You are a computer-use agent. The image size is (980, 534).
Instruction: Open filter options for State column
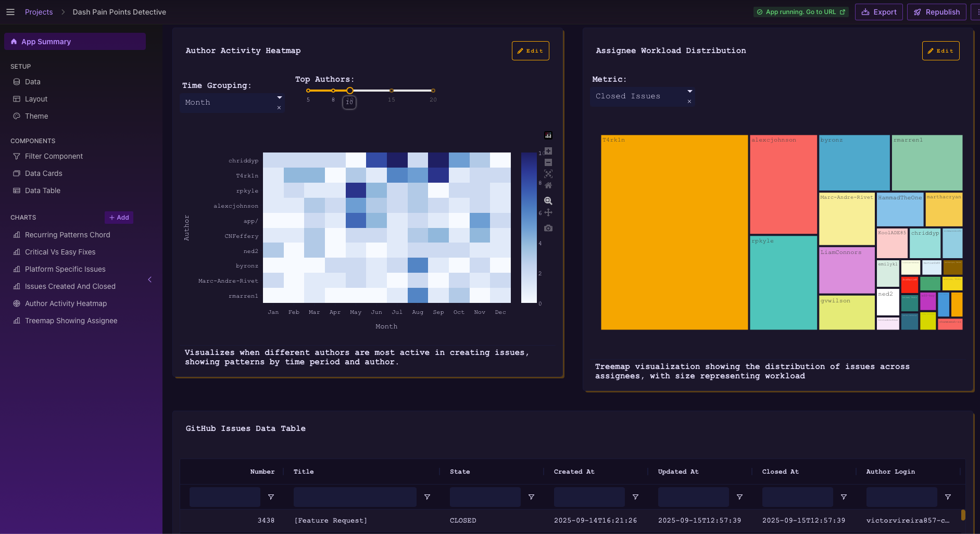tap(531, 497)
